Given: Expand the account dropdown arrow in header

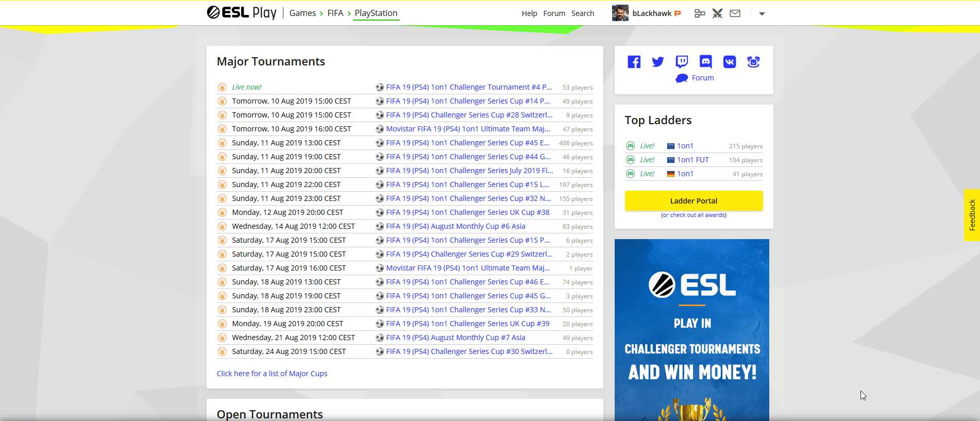Looking at the screenshot, I should click(762, 14).
